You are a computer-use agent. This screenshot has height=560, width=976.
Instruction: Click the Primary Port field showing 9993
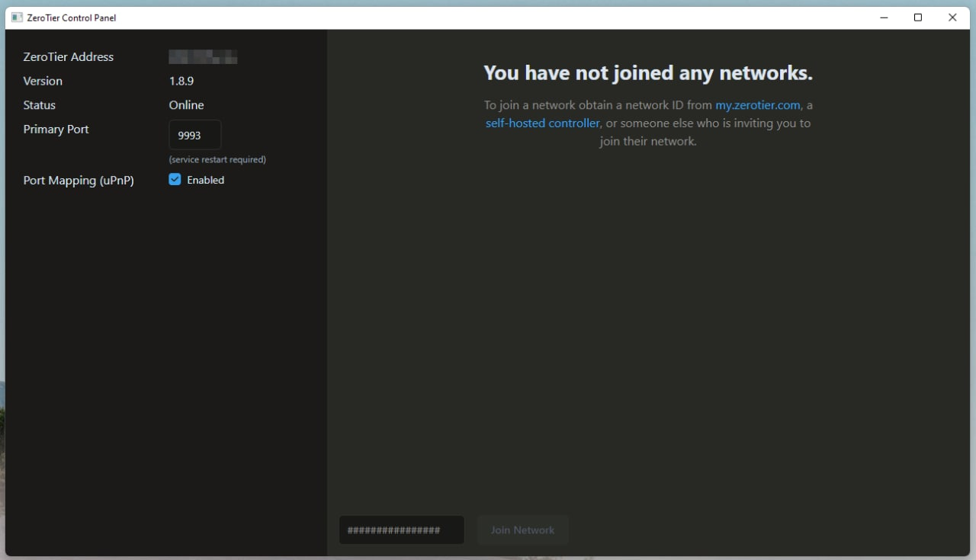[x=195, y=135]
